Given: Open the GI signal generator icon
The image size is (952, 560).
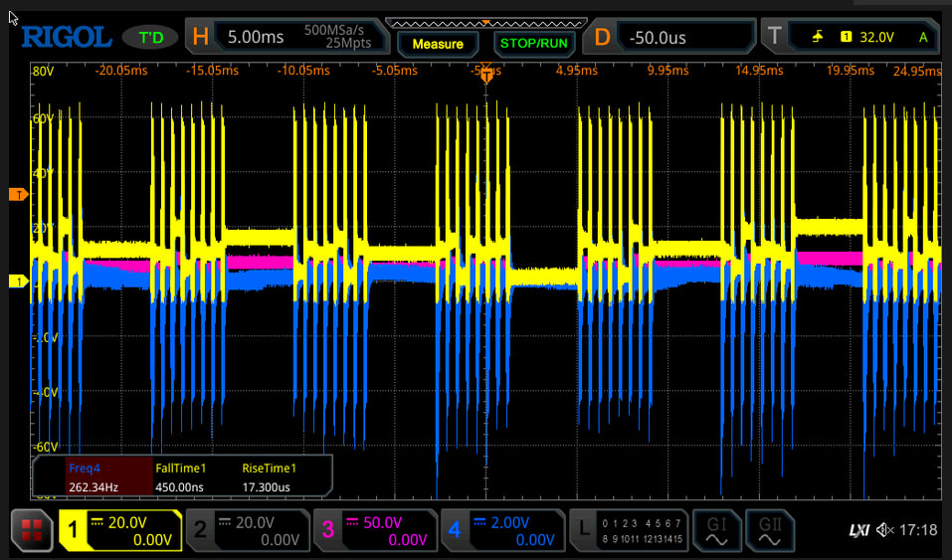Looking at the screenshot, I should [x=716, y=531].
